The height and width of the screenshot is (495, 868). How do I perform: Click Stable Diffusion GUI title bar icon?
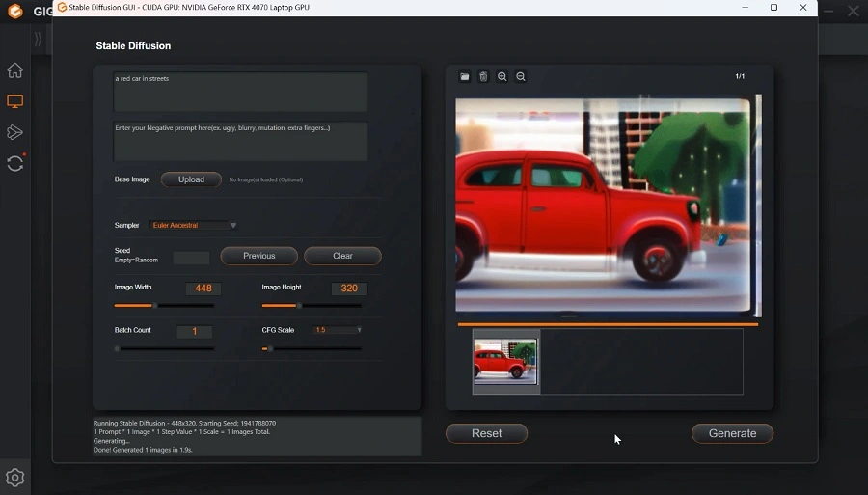tap(62, 7)
